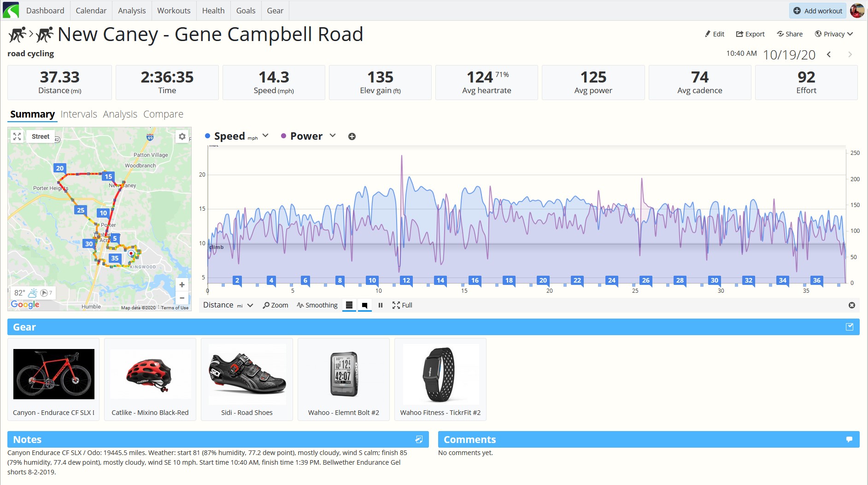
Task: Toggle lap lines display on chart
Action: [x=349, y=305]
